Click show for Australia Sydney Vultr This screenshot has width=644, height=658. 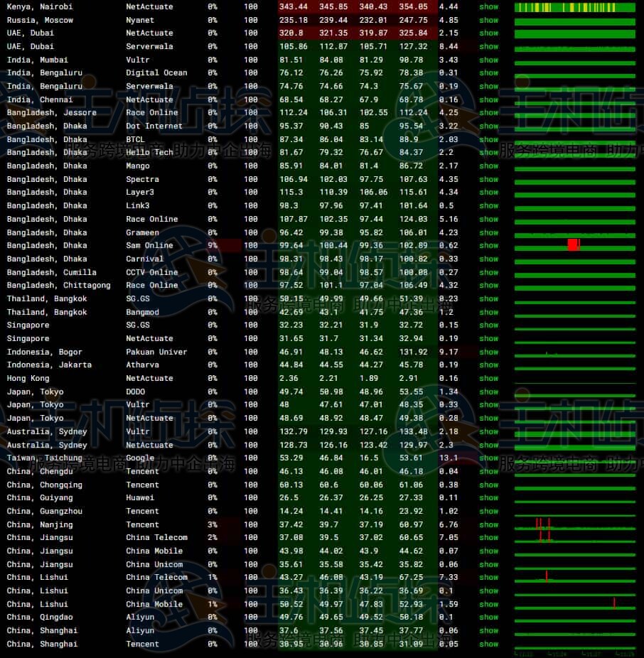(x=488, y=432)
